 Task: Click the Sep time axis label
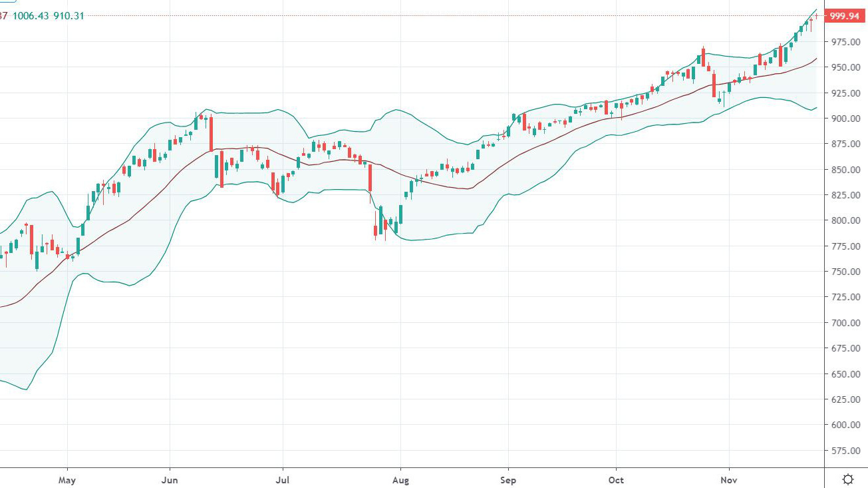pos(508,479)
